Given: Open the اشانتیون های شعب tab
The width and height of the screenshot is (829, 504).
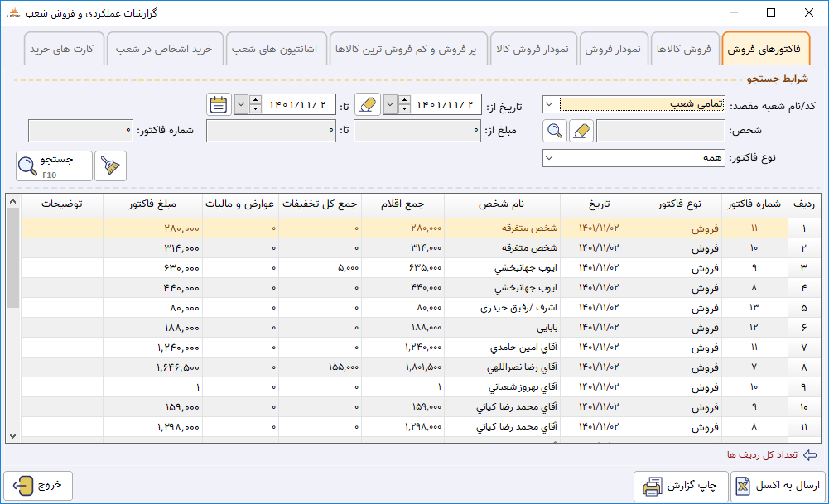Looking at the screenshot, I should [x=275, y=49].
